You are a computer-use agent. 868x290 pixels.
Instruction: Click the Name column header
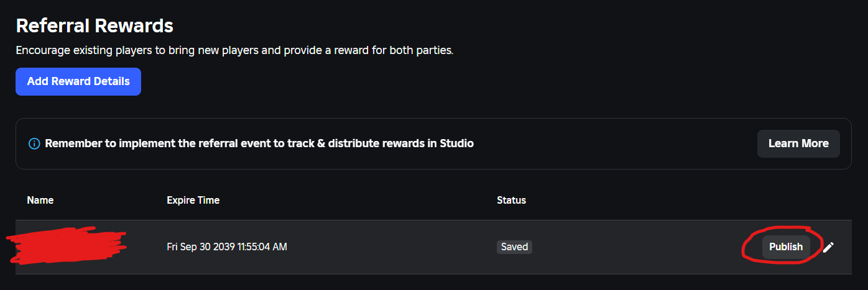coord(40,200)
